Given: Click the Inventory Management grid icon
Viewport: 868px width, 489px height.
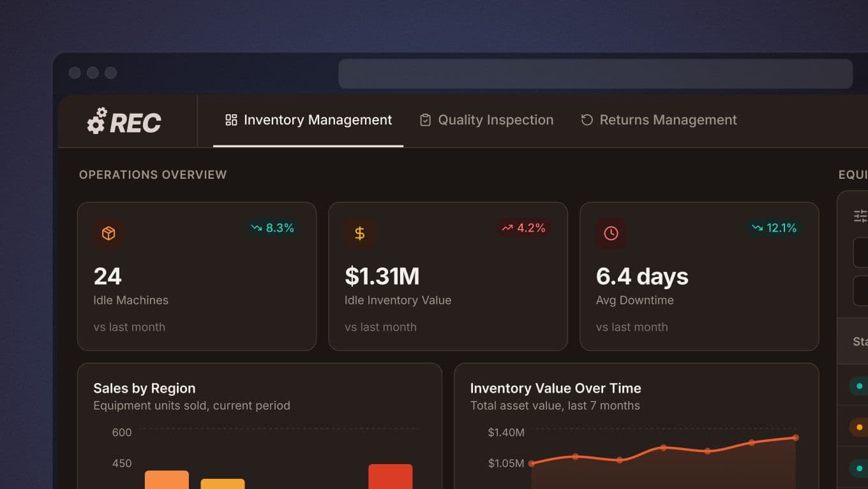Looking at the screenshot, I should pyautogui.click(x=231, y=120).
